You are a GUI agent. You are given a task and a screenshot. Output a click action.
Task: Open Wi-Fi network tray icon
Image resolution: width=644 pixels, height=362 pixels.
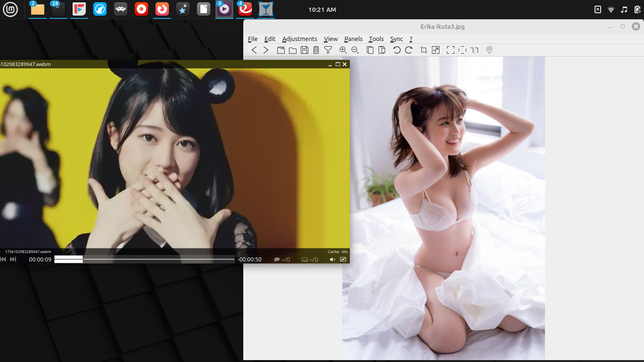click(x=611, y=9)
